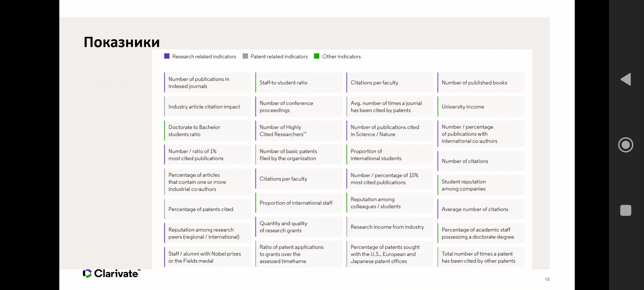Click the Clarivate logo
This screenshot has height=290, width=644.
112,273
